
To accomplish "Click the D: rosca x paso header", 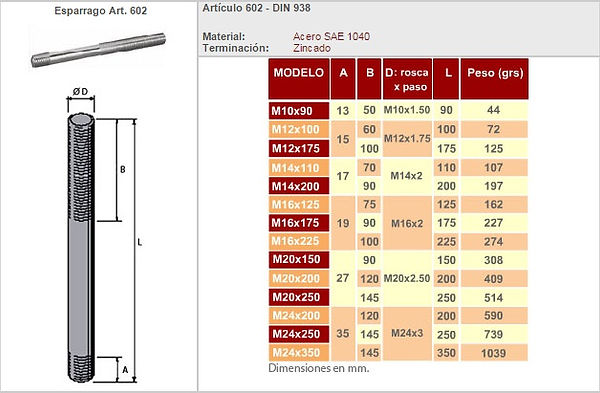I will [x=407, y=79].
